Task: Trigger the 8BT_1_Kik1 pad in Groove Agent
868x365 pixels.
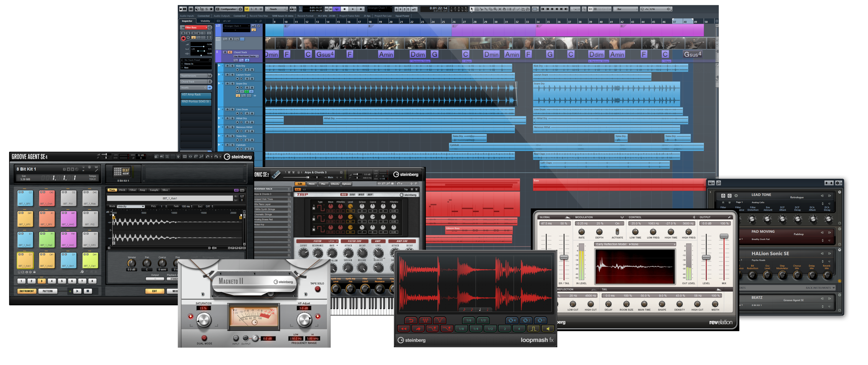Action: click(x=26, y=261)
